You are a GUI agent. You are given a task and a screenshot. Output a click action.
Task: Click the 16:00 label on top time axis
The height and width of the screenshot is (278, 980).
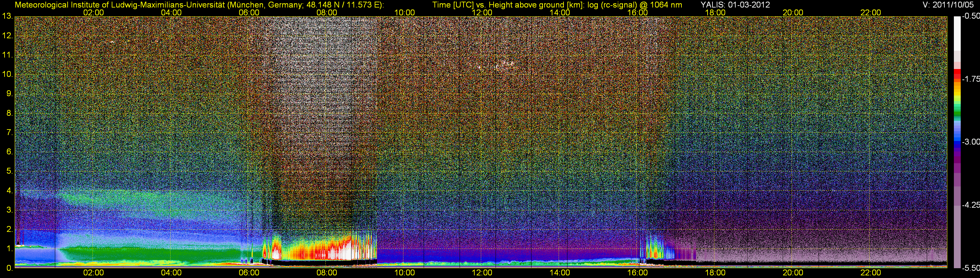[637, 12]
